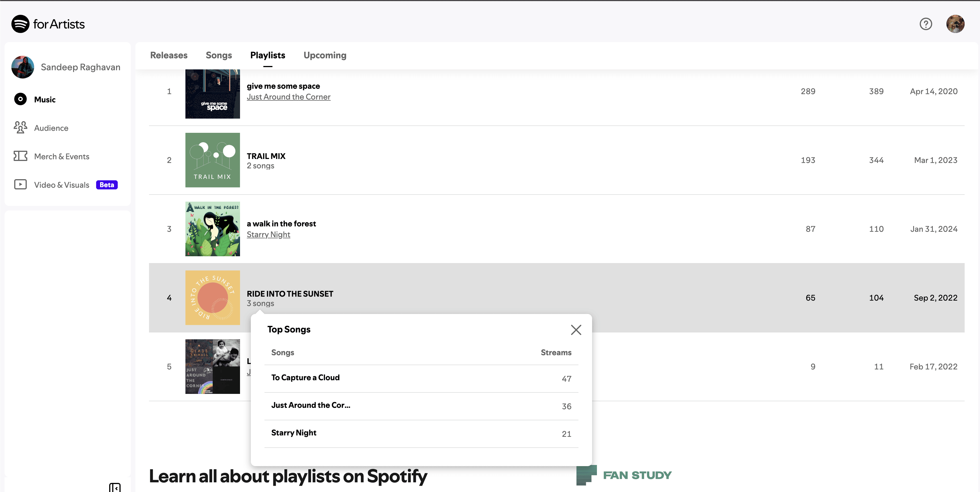Click a walk in the forest artwork
Screen dimensions: 980x492
click(212, 229)
